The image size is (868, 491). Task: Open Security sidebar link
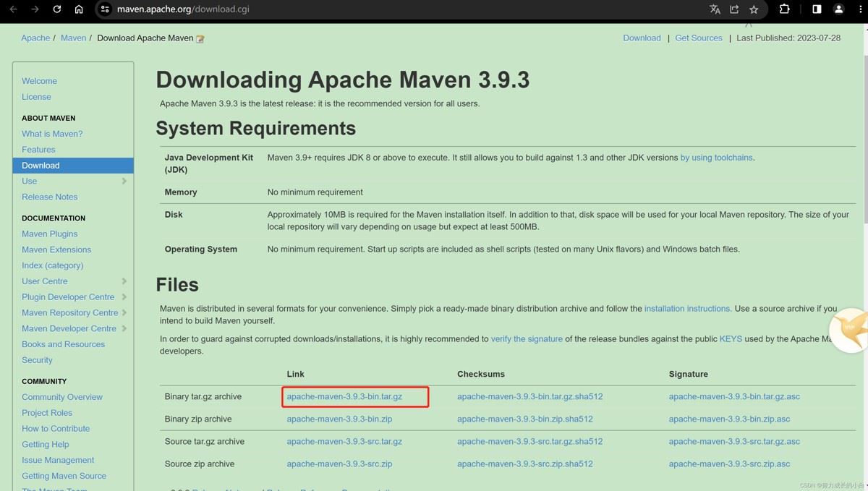pyautogui.click(x=37, y=360)
